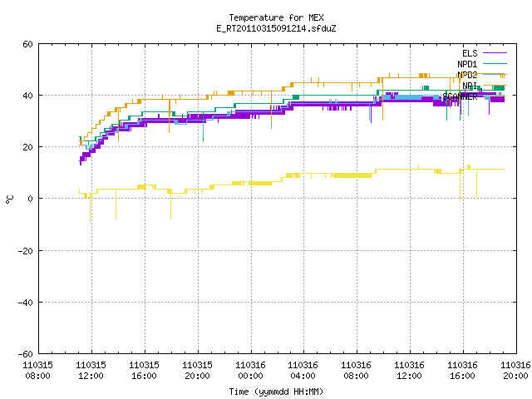Click the y-axis label 40
Viewport: 532px width, 399px height.
[27, 96]
